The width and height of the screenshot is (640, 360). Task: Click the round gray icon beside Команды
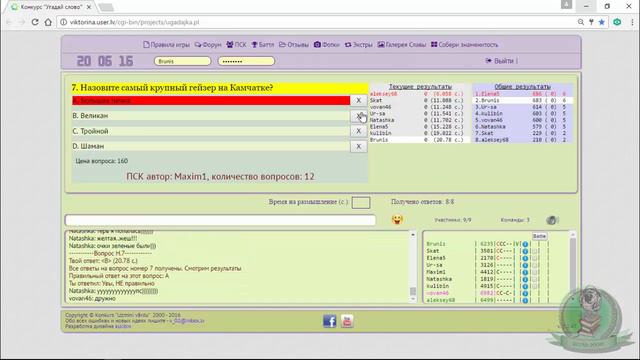point(552,220)
